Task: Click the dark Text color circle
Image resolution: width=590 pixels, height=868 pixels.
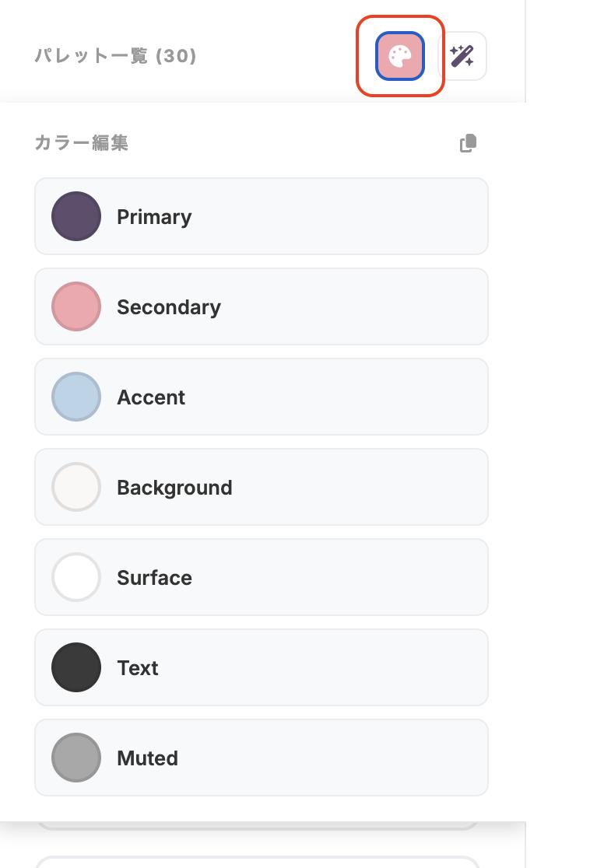Action: click(76, 667)
